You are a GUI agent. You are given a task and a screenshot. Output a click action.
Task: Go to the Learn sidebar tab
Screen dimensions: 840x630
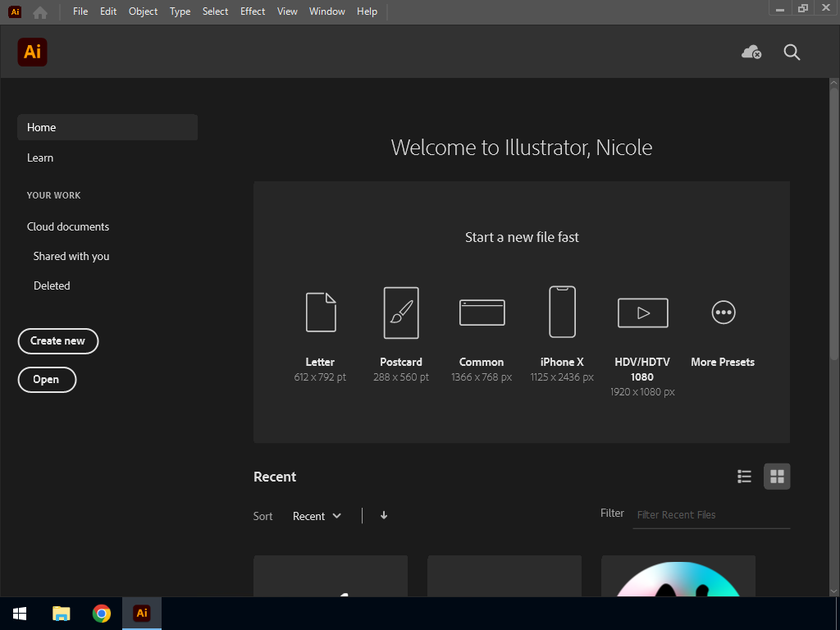[40, 157]
